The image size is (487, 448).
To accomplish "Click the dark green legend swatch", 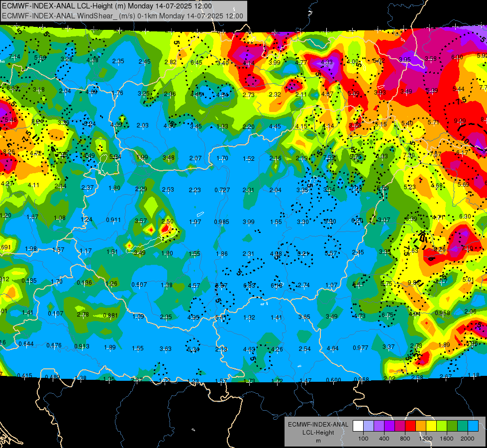I will (452, 426).
